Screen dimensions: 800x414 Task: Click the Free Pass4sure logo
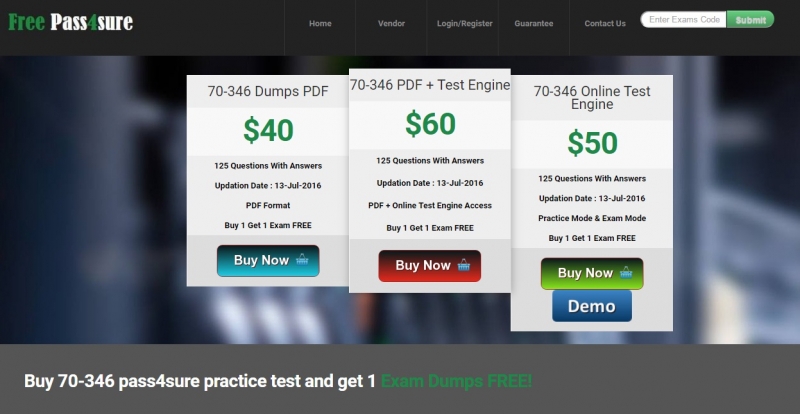click(x=70, y=22)
